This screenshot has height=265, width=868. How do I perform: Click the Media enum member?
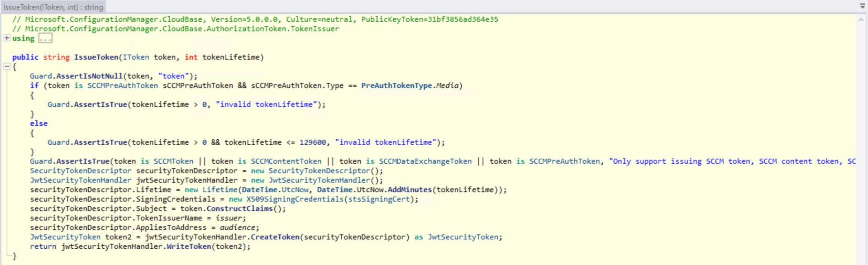pos(448,85)
